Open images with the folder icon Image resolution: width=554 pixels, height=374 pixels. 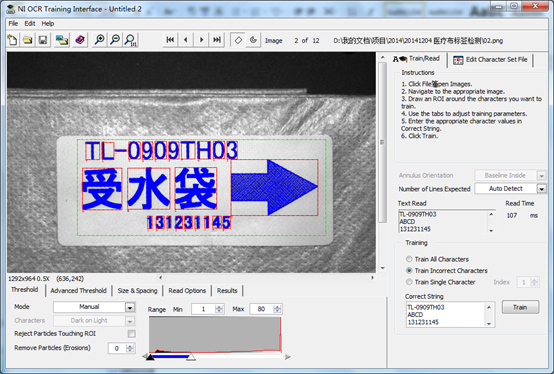(x=28, y=40)
